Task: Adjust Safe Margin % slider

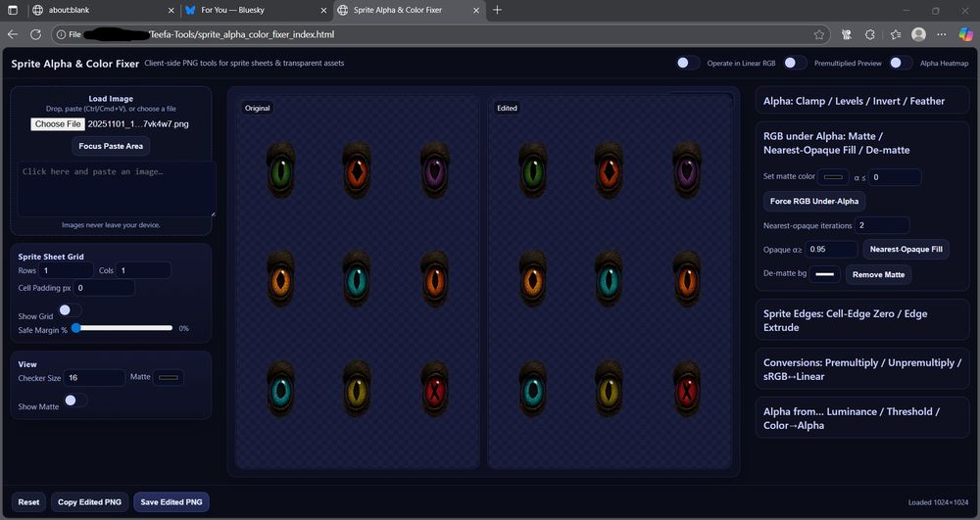Action: (123, 328)
